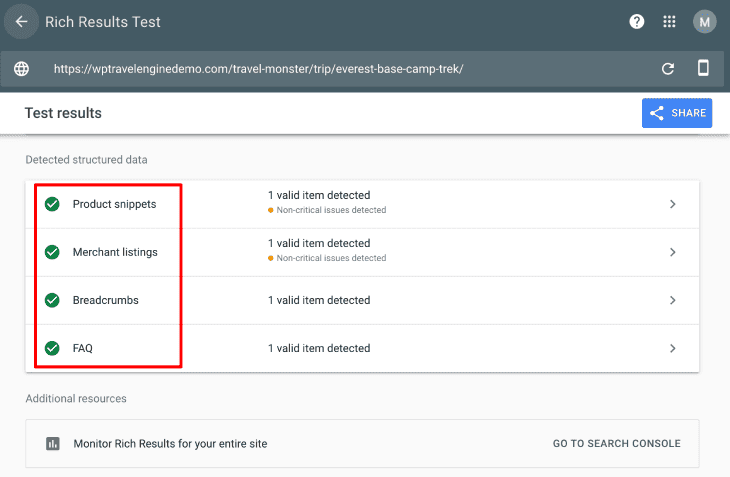Click the non-critical issues note under Merchant listings
The height and width of the screenshot is (477, 730).
(327, 258)
